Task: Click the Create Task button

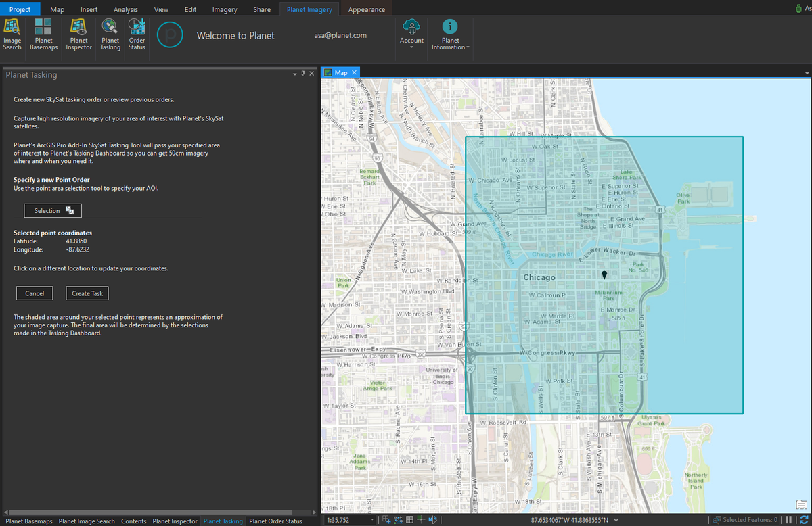Action: pos(87,293)
